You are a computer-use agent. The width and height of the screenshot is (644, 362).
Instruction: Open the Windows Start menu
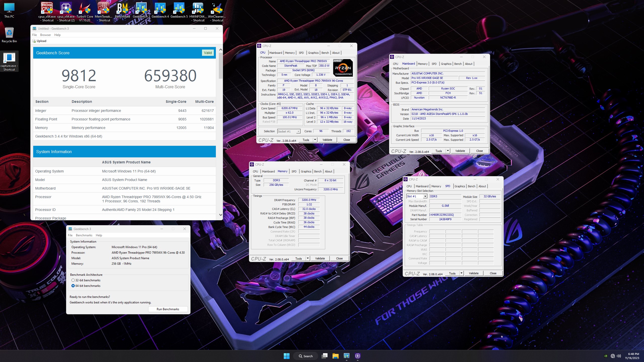[x=287, y=356]
